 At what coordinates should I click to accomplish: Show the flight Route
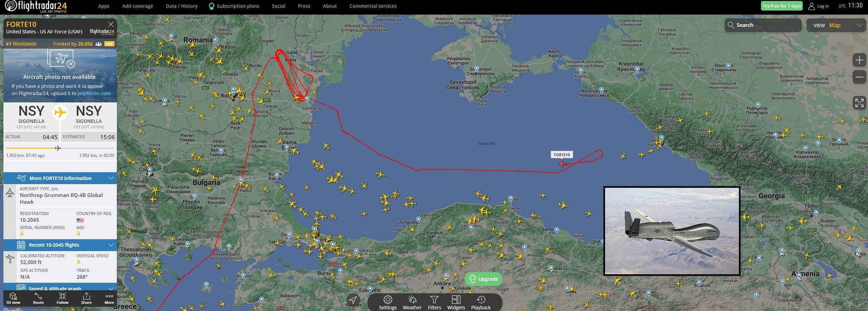pos(38,298)
